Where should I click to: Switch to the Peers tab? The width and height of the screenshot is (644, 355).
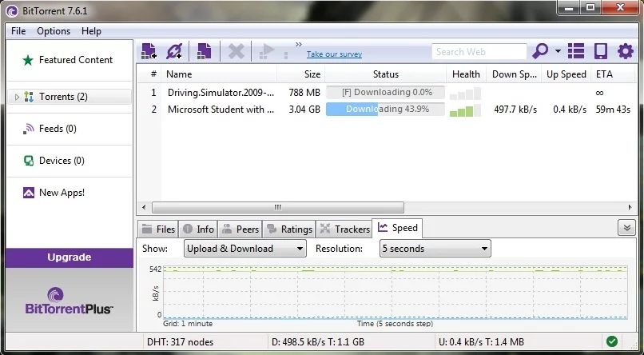click(240, 229)
